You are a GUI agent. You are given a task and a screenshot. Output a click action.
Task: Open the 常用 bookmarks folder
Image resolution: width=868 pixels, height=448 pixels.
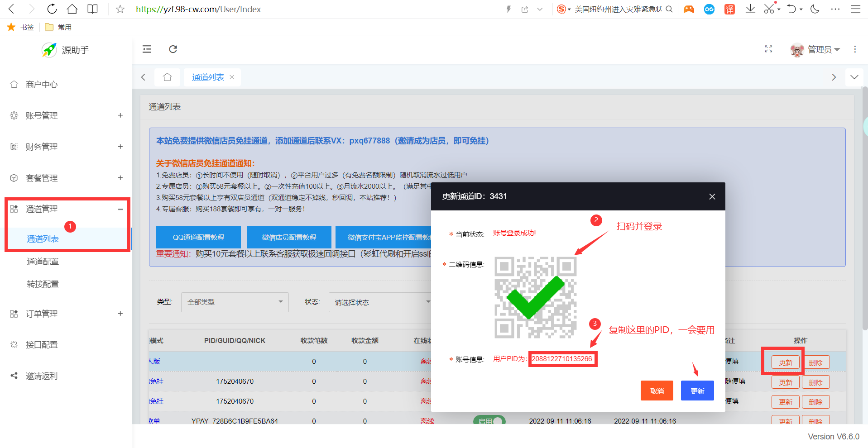tap(58, 27)
